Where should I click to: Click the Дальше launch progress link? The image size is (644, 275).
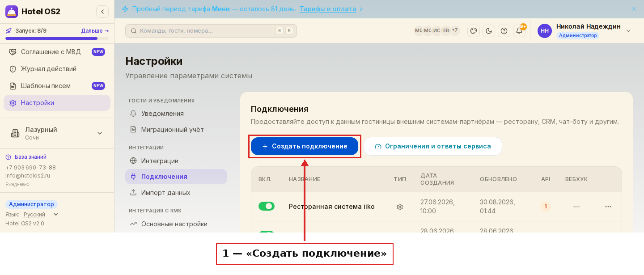[x=95, y=31]
